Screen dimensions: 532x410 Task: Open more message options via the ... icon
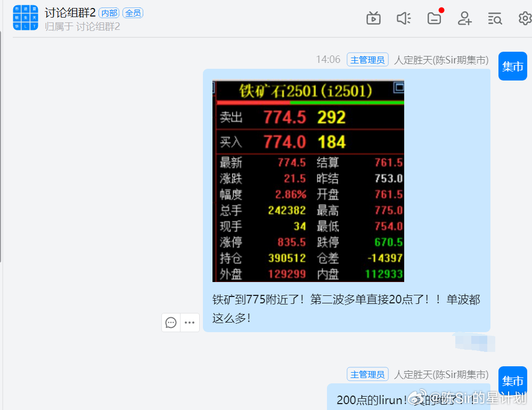pos(190,323)
